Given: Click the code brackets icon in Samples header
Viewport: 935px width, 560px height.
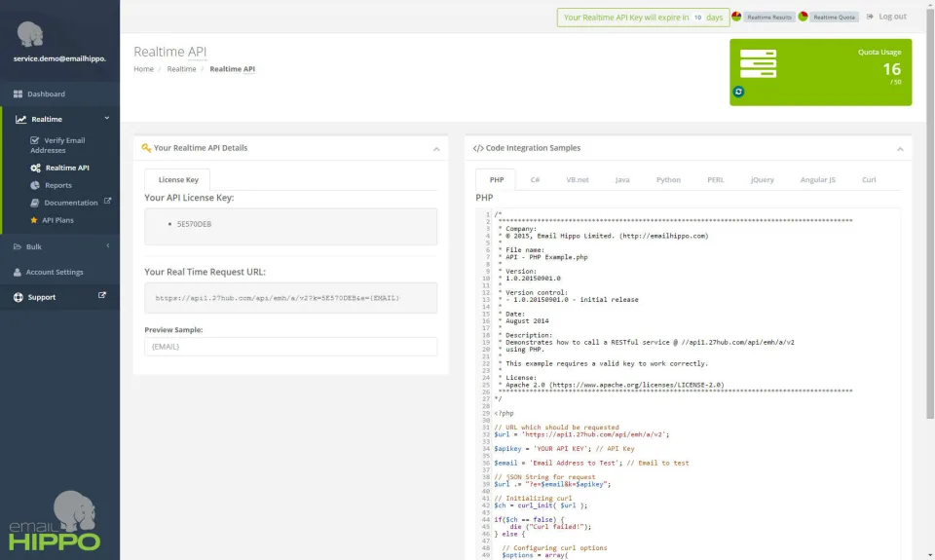Looking at the screenshot, I should 478,148.
